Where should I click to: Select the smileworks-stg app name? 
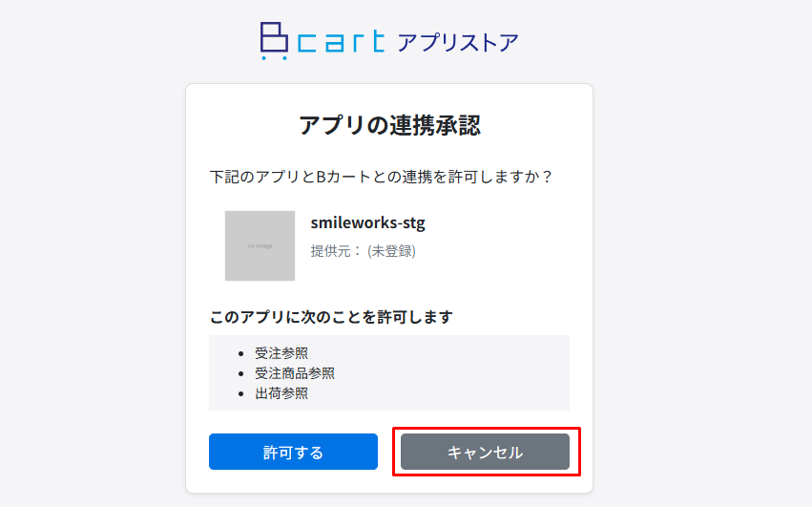click(367, 222)
